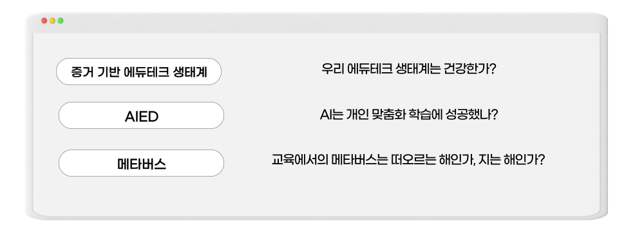Viewport: 644px width, 232px height.
Task: Select the AIED pill button
Action: 141,115
